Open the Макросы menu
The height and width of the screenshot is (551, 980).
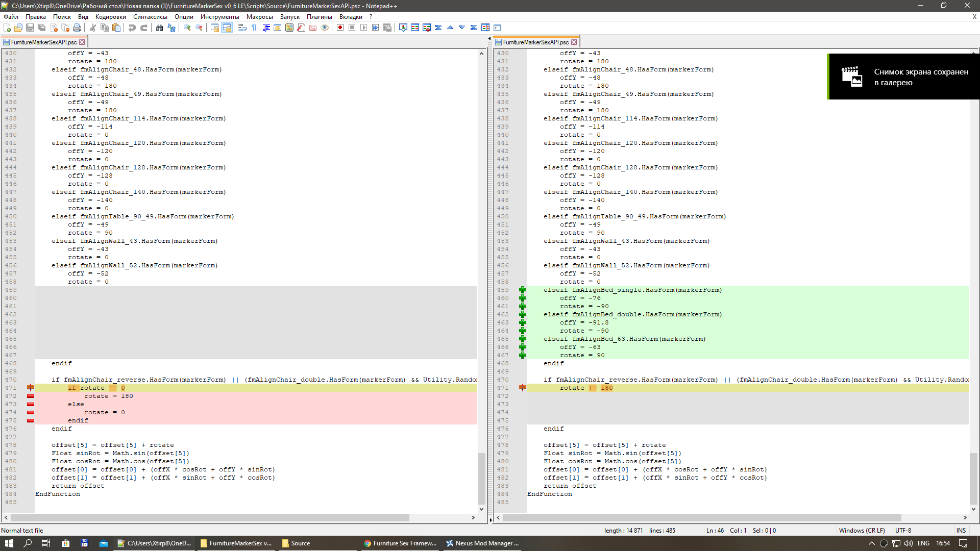[260, 17]
